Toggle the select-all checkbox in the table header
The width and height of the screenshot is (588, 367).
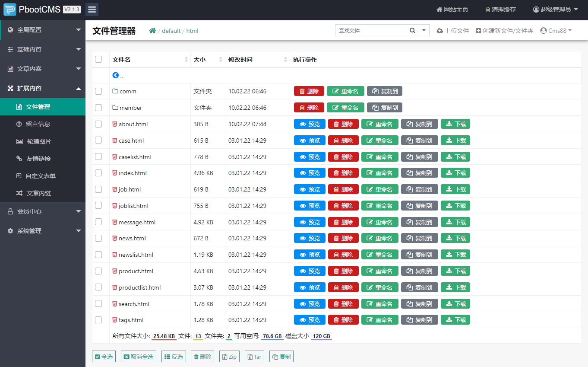99,59
